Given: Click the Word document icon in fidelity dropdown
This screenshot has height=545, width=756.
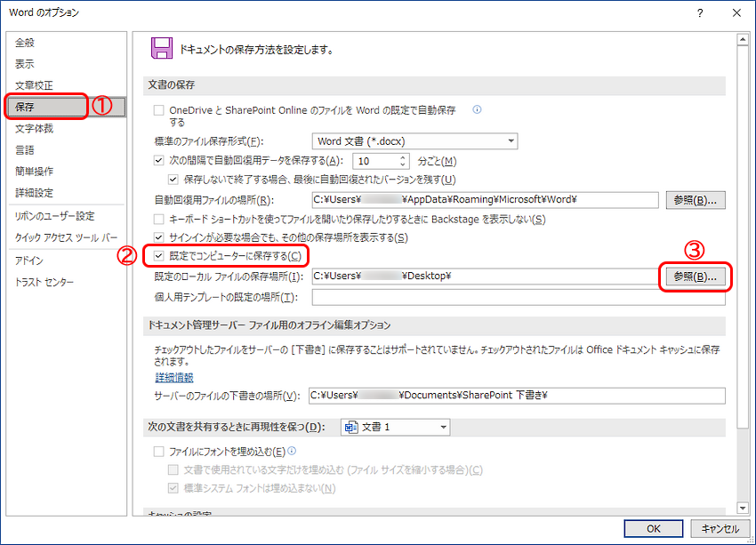Looking at the screenshot, I should coord(351,427).
